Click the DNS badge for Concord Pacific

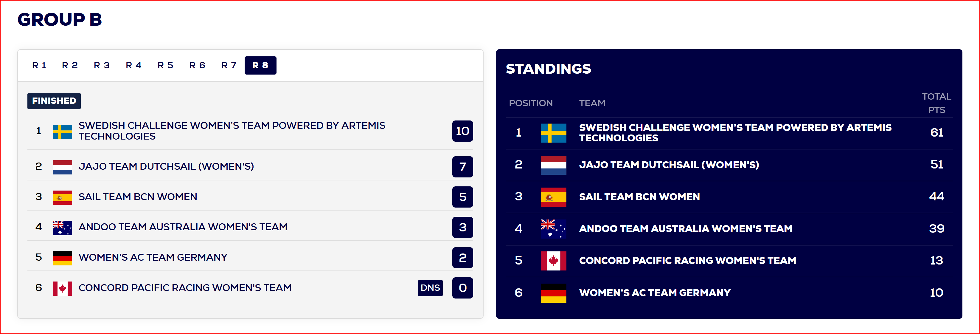430,288
